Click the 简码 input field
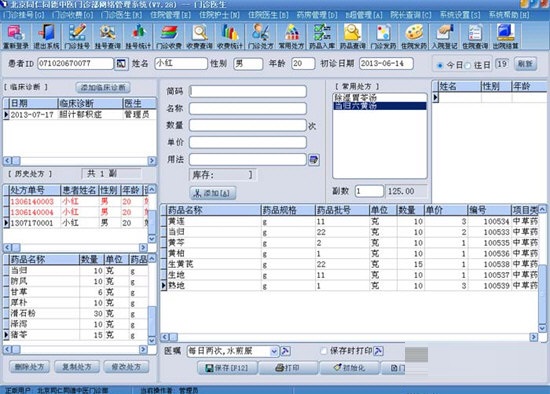This screenshot has width=550, height=394. coord(248,91)
